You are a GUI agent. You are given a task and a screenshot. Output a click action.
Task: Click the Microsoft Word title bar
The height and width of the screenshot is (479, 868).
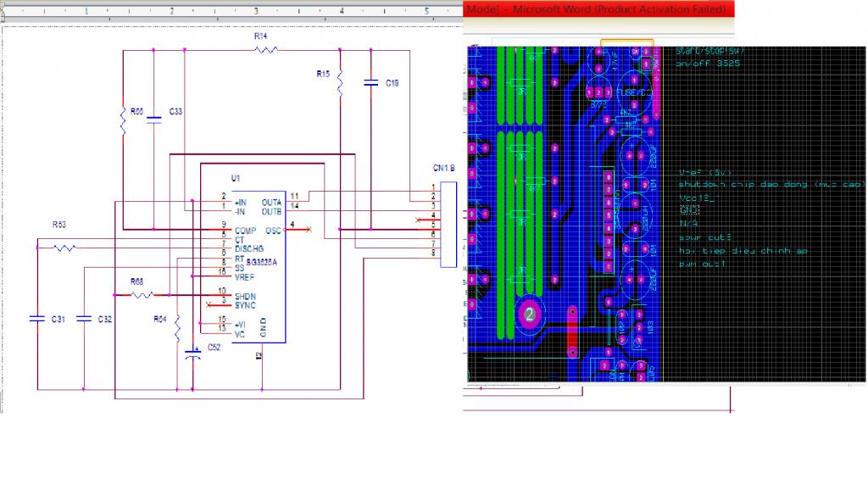(598, 8)
